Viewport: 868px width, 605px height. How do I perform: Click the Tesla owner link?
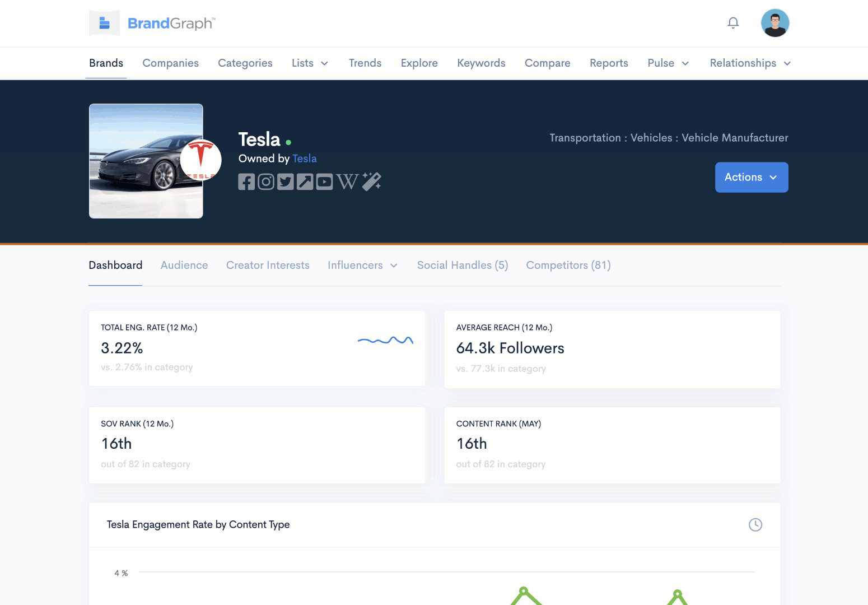click(305, 159)
